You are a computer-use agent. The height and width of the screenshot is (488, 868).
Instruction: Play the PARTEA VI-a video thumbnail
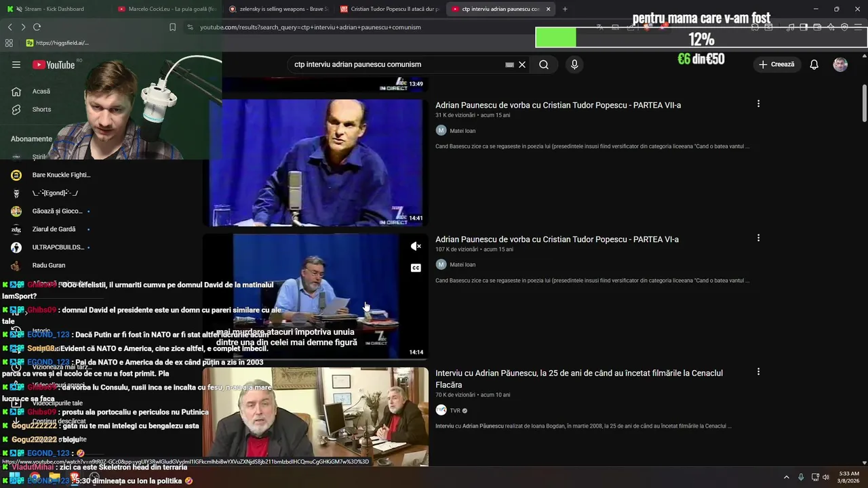pyautogui.click(x=315, y=296)
